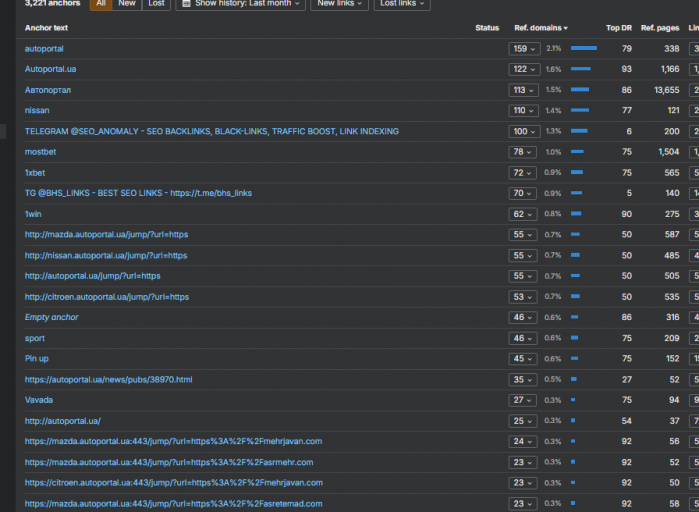699x512 pixels.
Task: Expand the 70 ref. domains dropdown for TG @BHS_LINKS
Action: coord(523,193)
